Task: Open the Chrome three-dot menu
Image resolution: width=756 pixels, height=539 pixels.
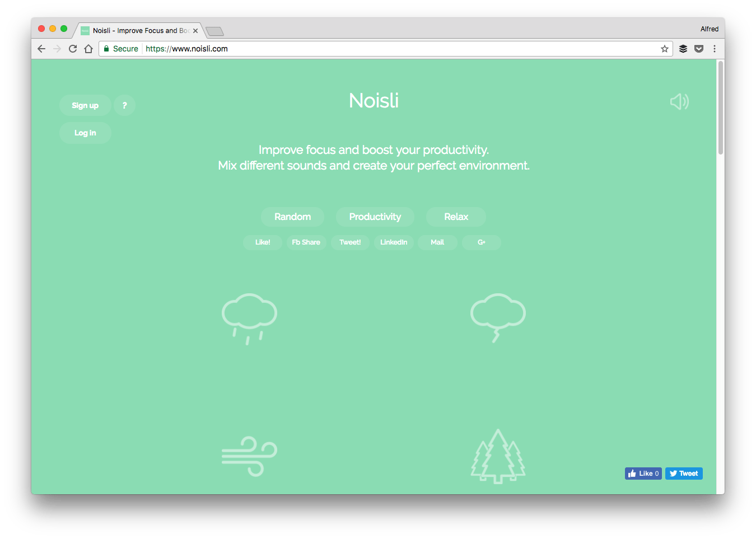Action: click(715, 49)
